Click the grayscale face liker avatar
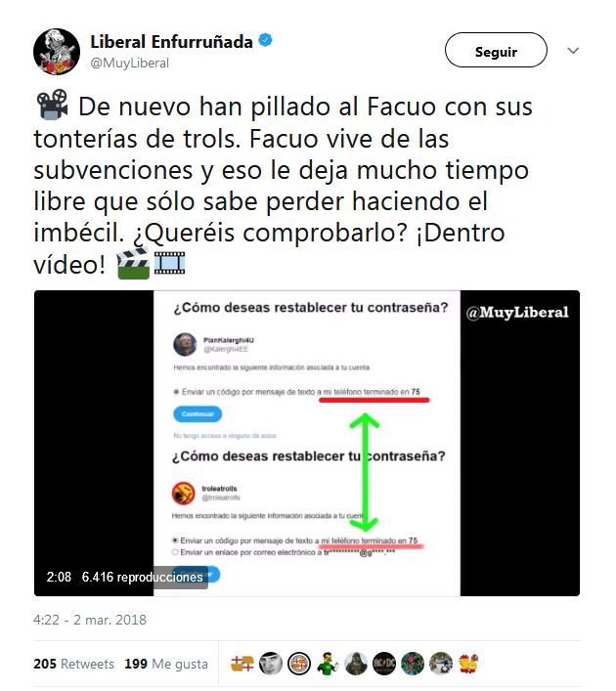Screen dimensions: 616x691 tap(271, 664)
